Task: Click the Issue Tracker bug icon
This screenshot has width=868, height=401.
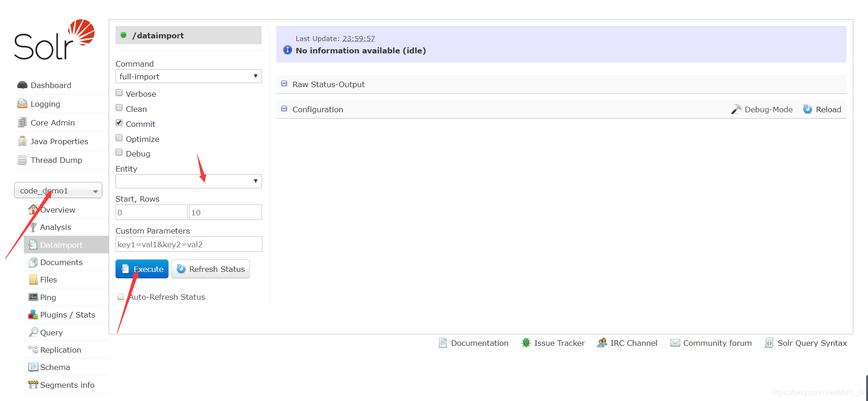Action: click(x=526, y=343)
